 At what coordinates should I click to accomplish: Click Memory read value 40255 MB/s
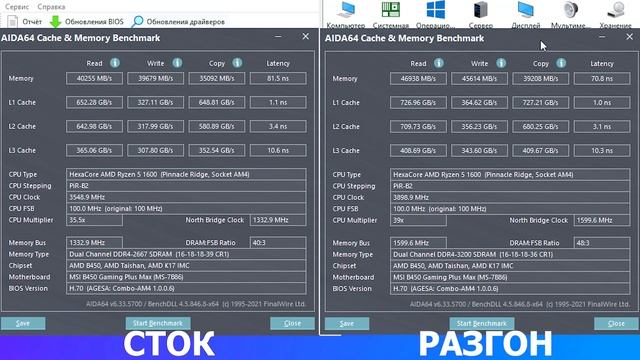pos(94,78)
